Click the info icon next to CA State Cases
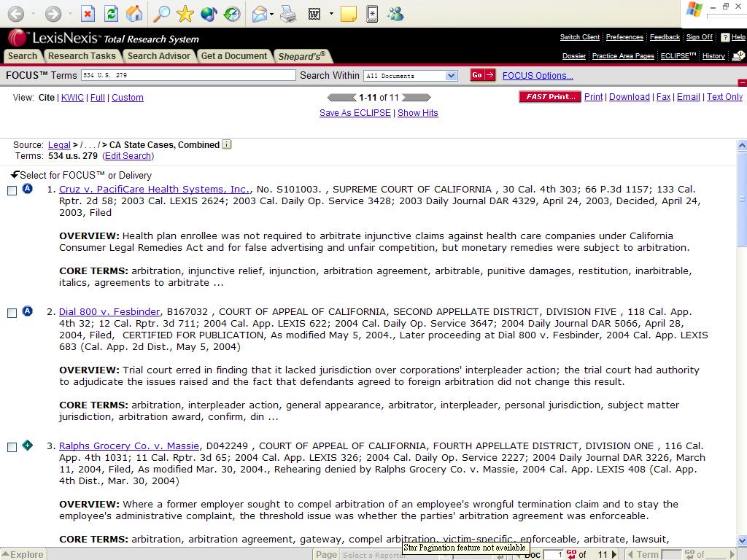The width and height of the screenshot is (747, 560). (227, 144)
